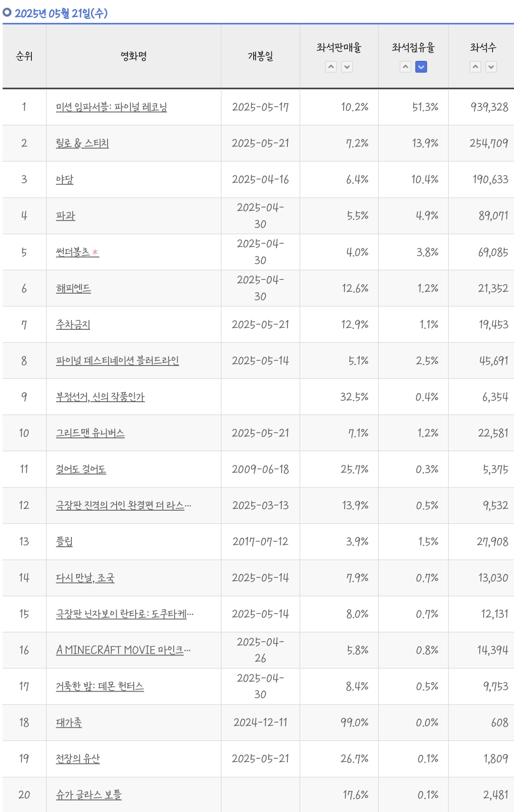Select the 썬더볼츠 movie link
The height and width of the screenshot is (812, 514).
(73, 252)
